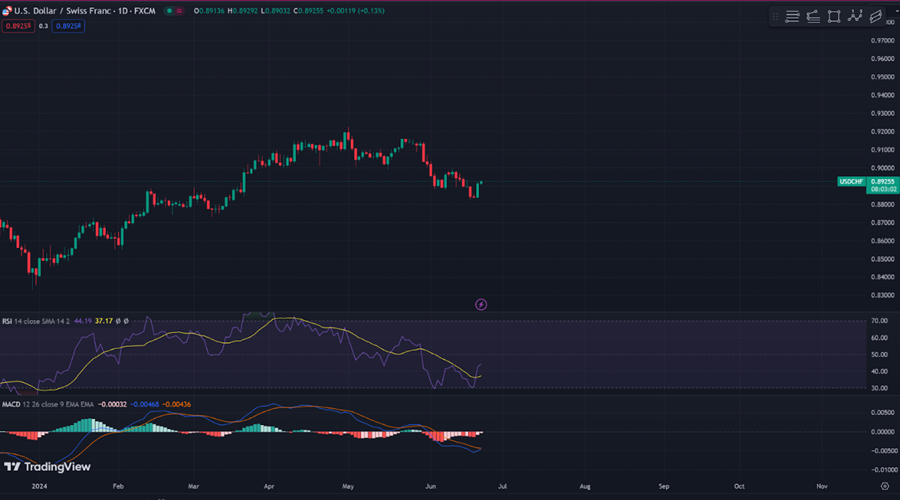900x500 pixels.
Task: Select the trend line drawing tool
Action: tap(813, 16)
